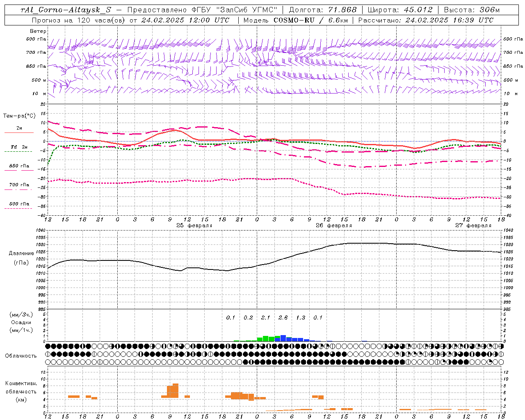Click the '26 февраля' date label
Screen dimensions: 525x420
point(334,226)
